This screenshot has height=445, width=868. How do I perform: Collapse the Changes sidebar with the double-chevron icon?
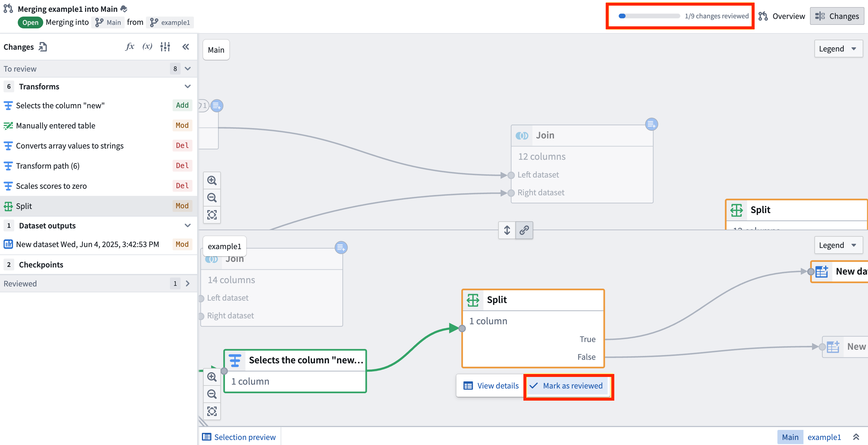point(186,47)
